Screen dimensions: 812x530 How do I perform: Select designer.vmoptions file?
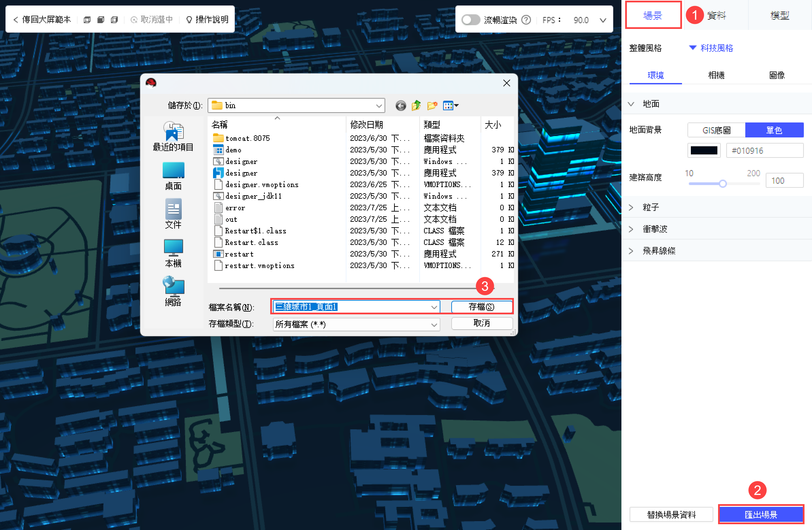click(x=256, y=184)
